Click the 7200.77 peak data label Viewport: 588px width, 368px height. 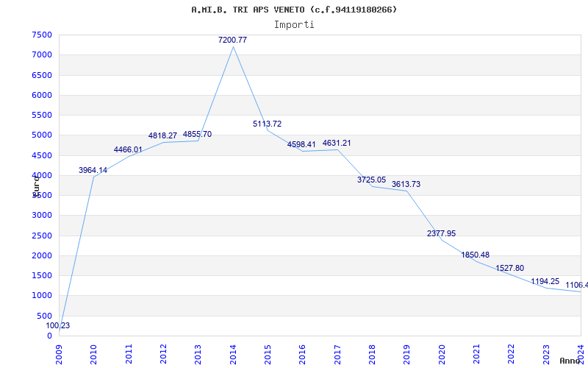click(x=232, y=40)
